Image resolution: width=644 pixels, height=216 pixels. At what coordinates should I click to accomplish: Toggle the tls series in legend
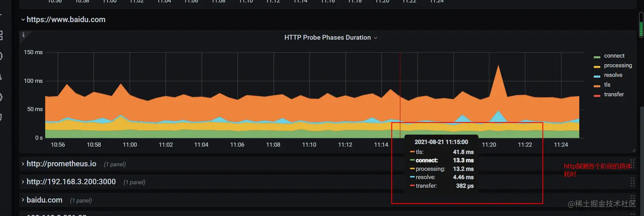607,85
